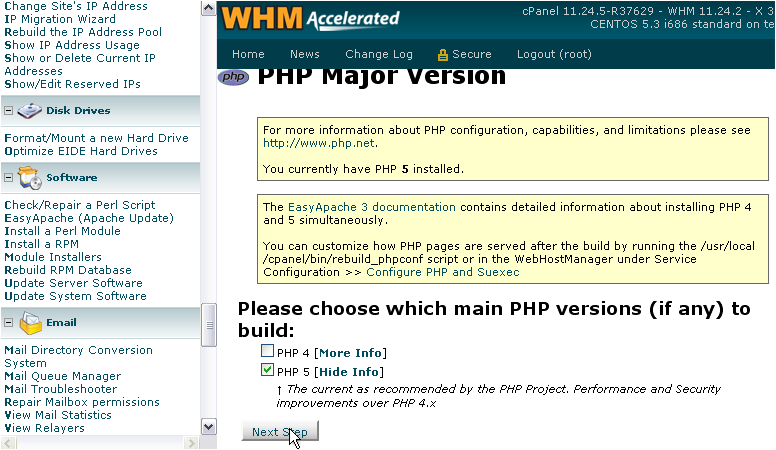Go to the News menu item
The height and width of the screenshot is (450, 776).
[x=305, y=54]
